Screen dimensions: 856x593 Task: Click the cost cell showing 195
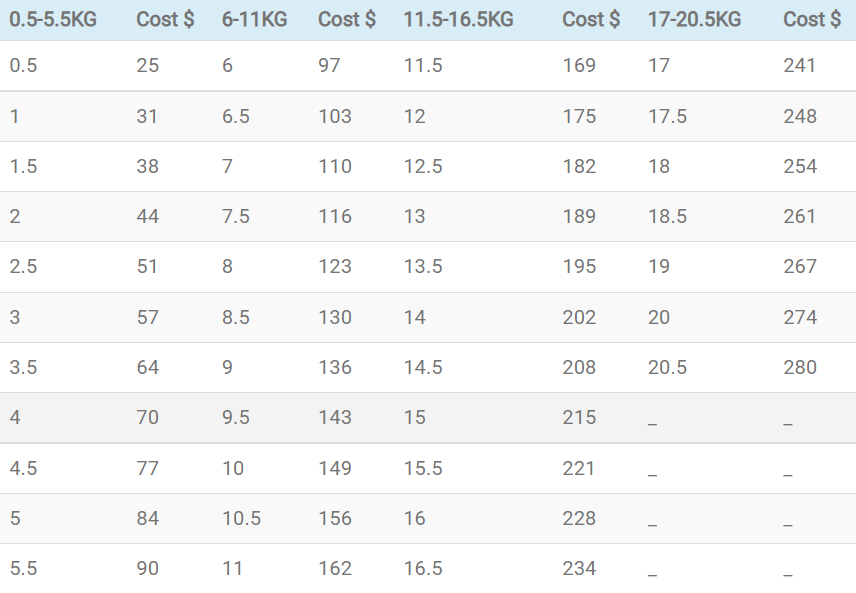579,267
